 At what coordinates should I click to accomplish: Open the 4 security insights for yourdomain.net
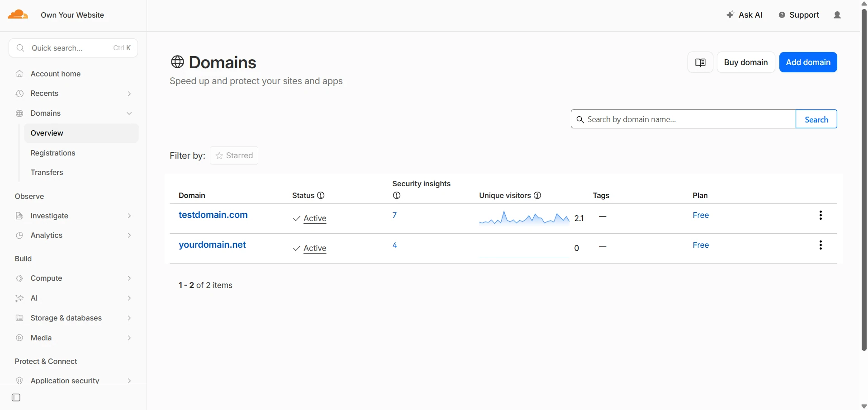395,245
